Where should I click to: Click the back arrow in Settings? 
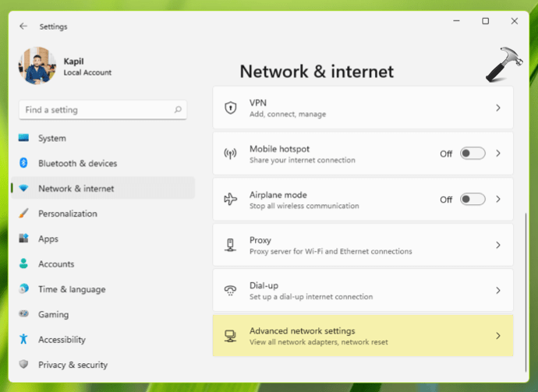23,26
